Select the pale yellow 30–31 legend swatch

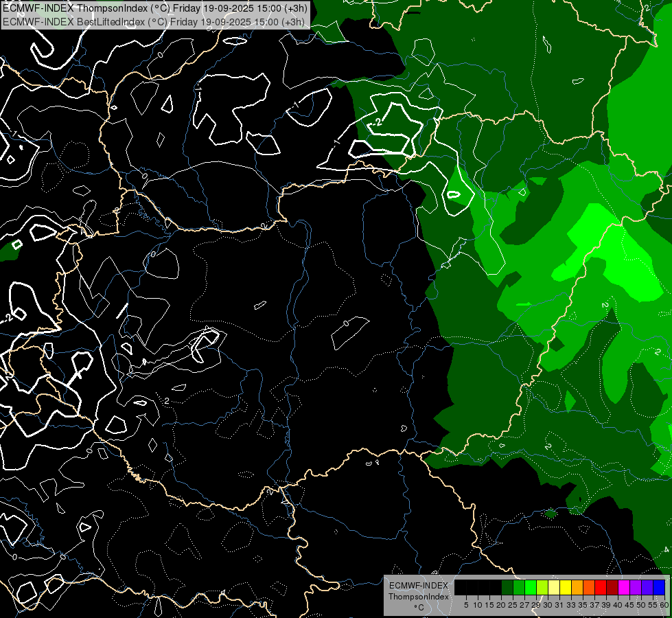point(554,587)
